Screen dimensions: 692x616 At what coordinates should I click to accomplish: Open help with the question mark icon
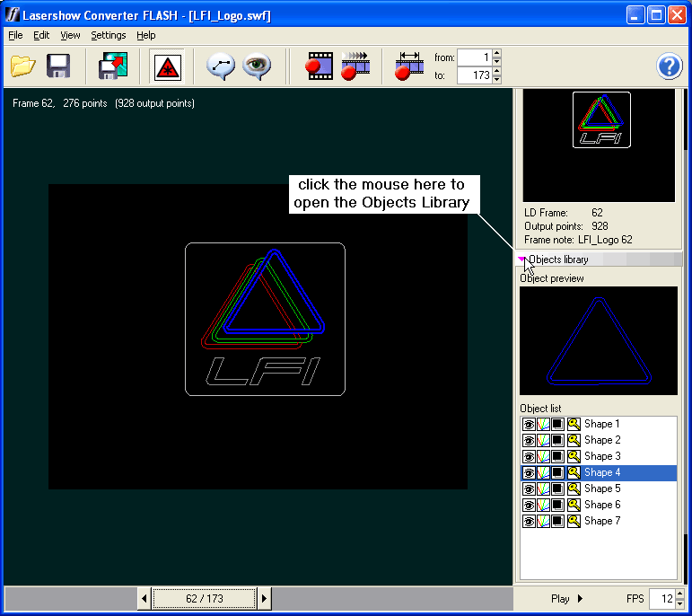point(669,66)
